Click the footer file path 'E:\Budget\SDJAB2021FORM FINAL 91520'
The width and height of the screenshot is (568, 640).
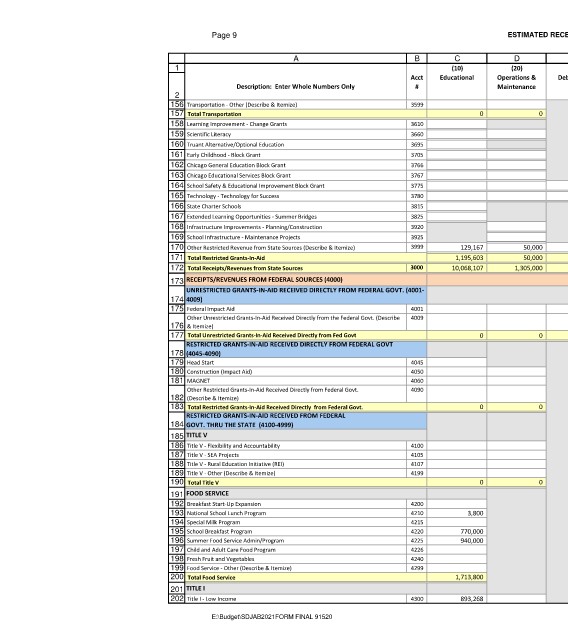coord(272,617)
